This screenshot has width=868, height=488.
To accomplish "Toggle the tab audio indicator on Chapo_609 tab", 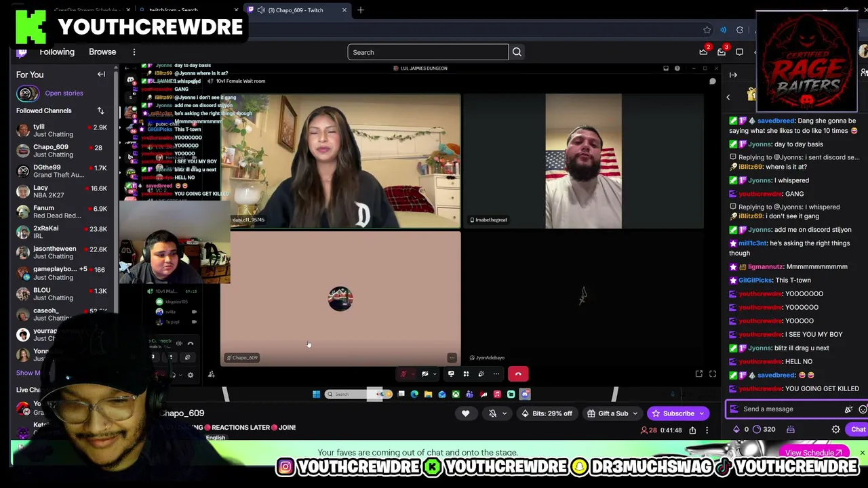I will 261,10.
